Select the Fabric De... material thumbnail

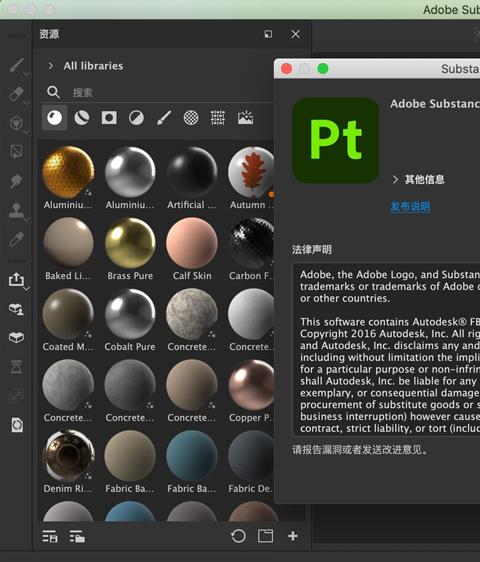[x=251, y=456]
